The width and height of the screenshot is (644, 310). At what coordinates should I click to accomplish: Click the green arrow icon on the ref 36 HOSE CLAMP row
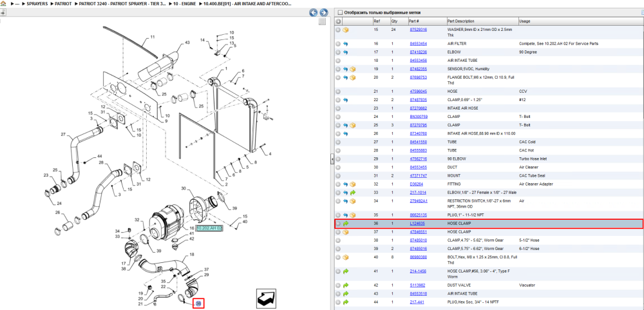345,224
